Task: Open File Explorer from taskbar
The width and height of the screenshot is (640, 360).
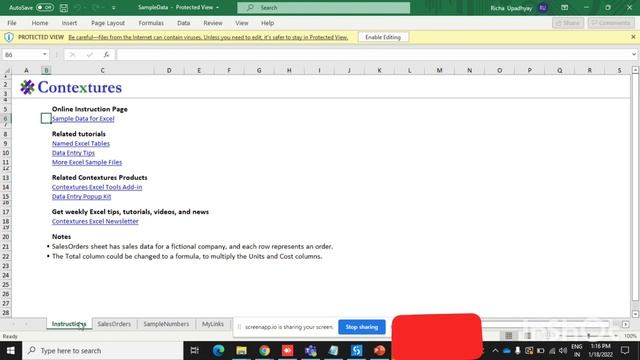Action: coord(241,351)
